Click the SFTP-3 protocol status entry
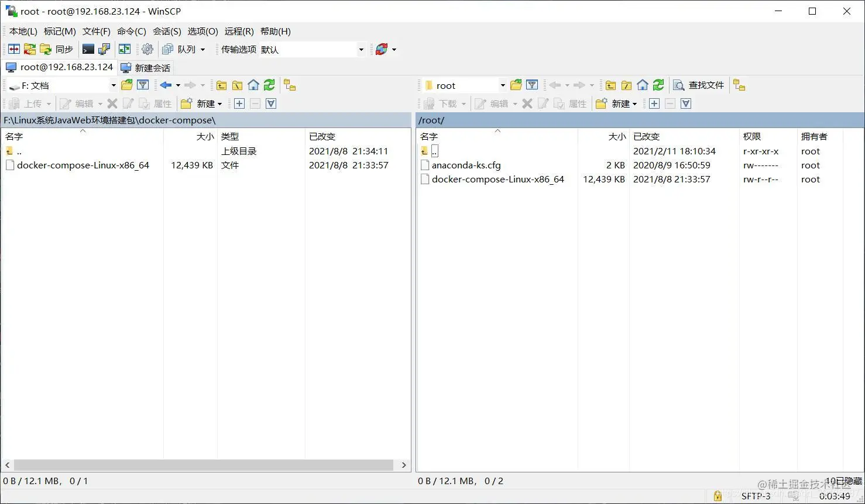The width and height of the screenshot is (865, 504). coord(756,496)
